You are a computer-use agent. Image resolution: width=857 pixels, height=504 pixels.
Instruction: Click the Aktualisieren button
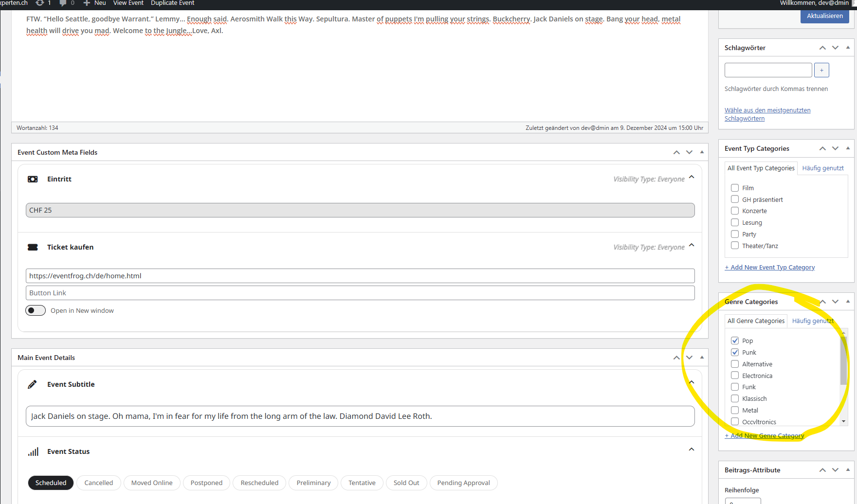[825, 16]
